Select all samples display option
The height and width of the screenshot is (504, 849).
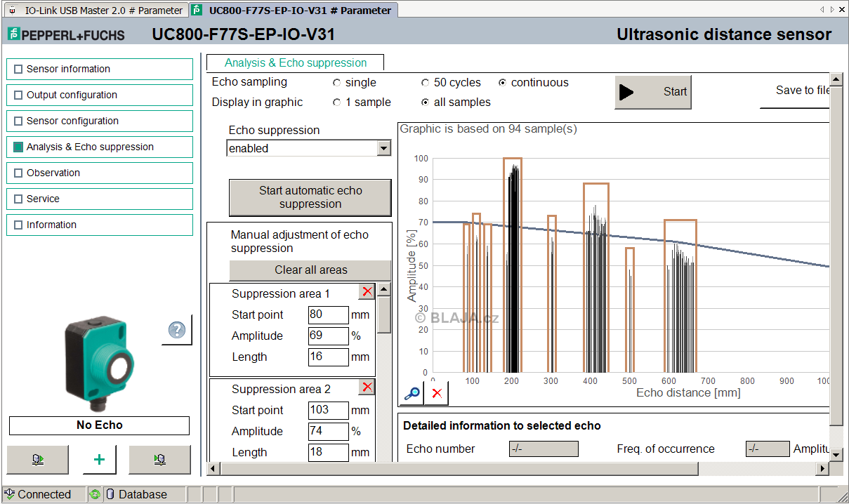[x=426, y=102]
